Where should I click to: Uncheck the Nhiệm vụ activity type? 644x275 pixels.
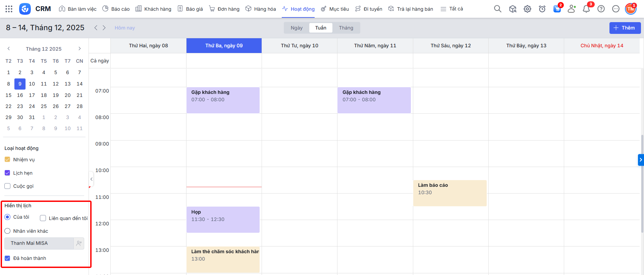click(7, 160)
